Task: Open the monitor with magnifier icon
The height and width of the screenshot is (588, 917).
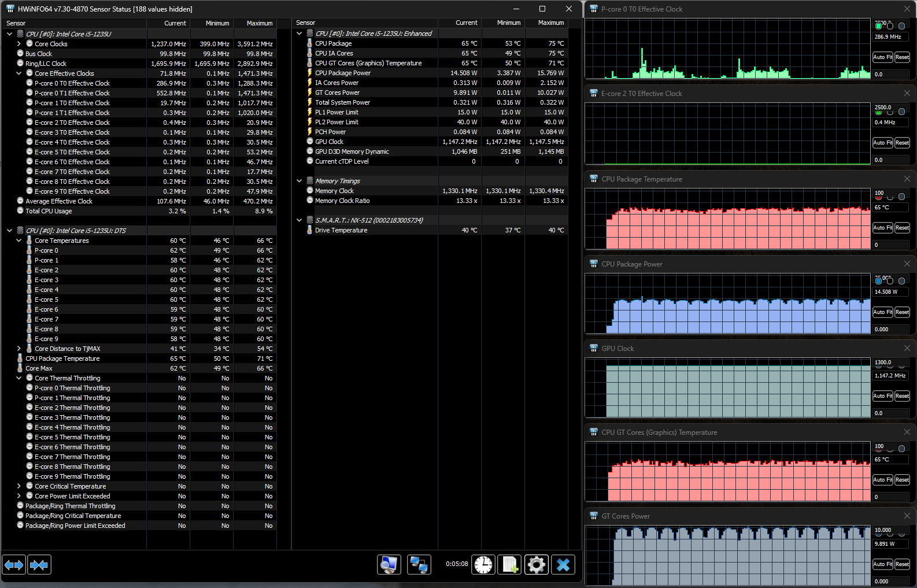Action: coord(389,564)
